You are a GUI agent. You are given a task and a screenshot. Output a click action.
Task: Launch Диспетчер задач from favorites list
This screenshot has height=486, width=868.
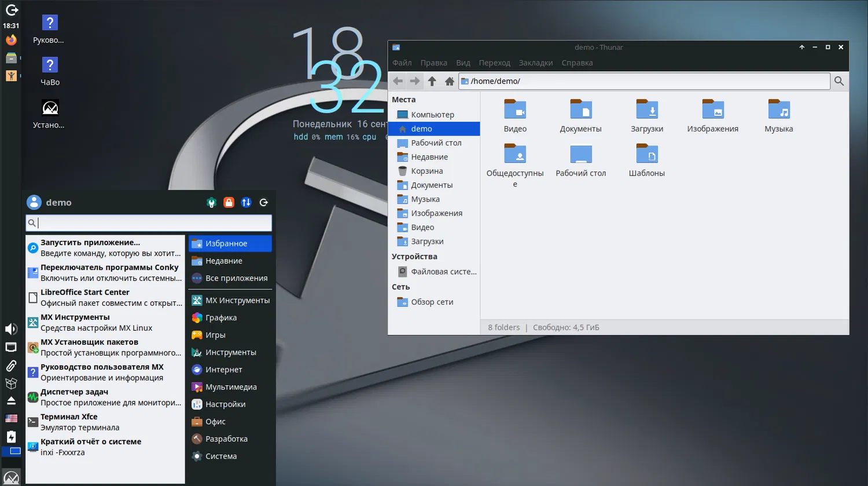coord(104,397)
